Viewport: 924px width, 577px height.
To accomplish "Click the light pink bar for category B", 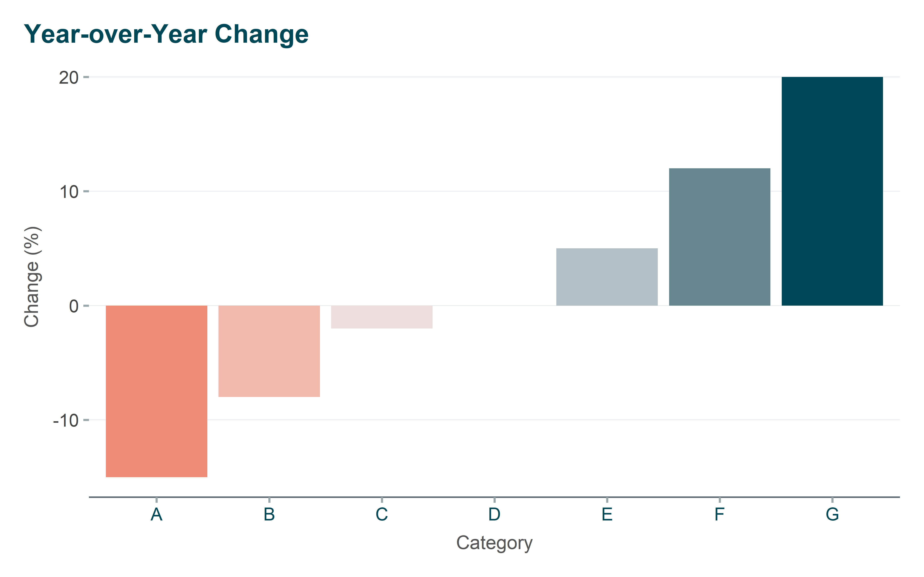I will tap(269, 351).
